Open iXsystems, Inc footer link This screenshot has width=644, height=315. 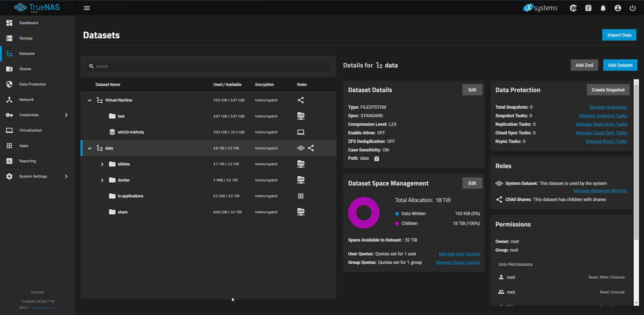click(44, 308)
